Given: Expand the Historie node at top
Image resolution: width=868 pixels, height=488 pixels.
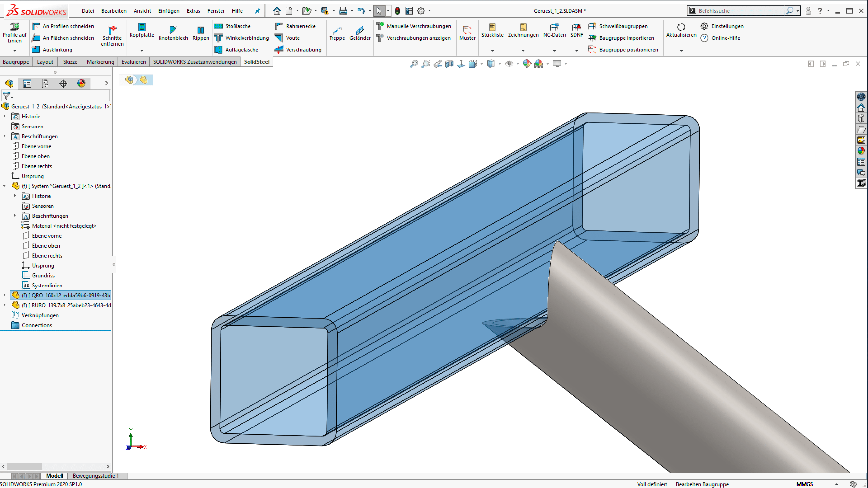Looking at the screenshot, I should [4, 116].
